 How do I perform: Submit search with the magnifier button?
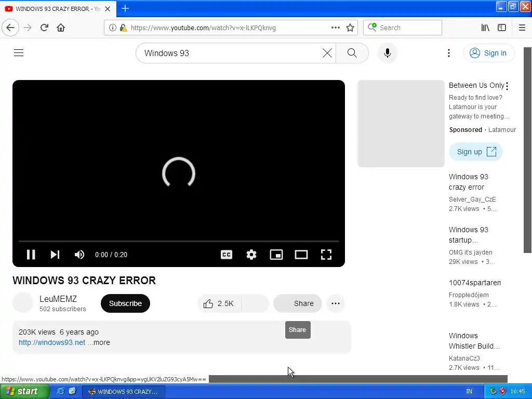pyautogui.click(x=352, y=53)
